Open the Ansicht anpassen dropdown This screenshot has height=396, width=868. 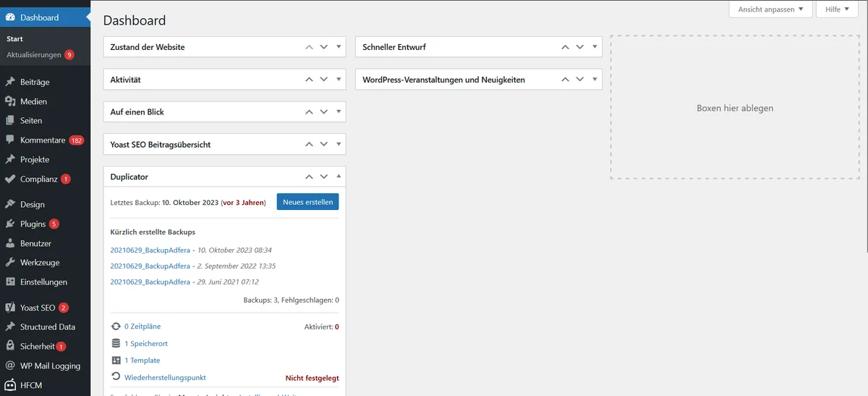click(x=770, y=9)
